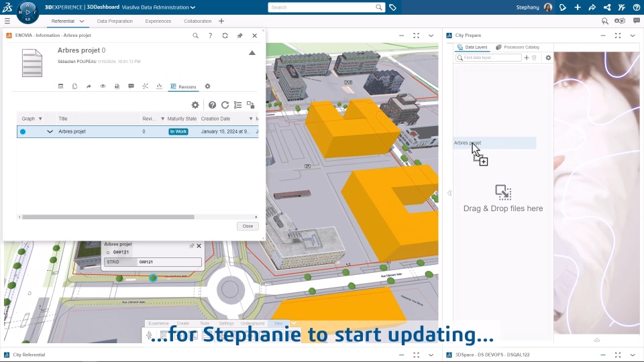644x362 pixels.
Task: Click the top search field
Action: point(323,7)
